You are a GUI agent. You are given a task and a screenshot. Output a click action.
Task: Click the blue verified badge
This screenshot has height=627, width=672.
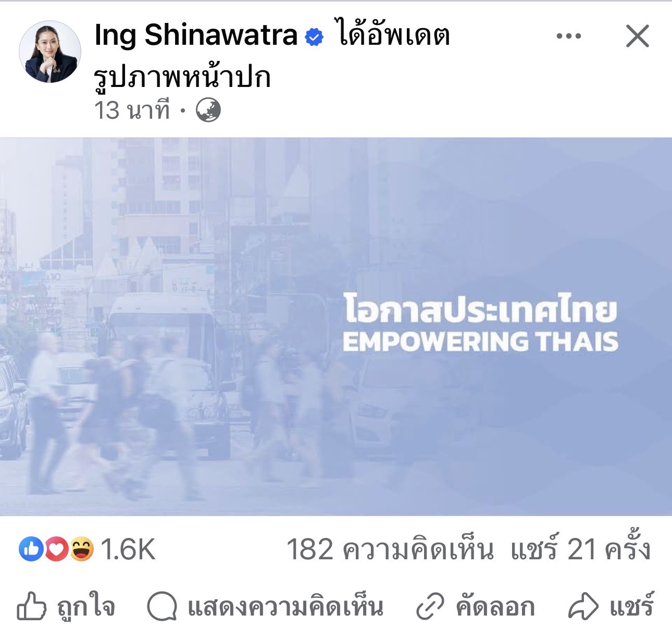(314, 37)
